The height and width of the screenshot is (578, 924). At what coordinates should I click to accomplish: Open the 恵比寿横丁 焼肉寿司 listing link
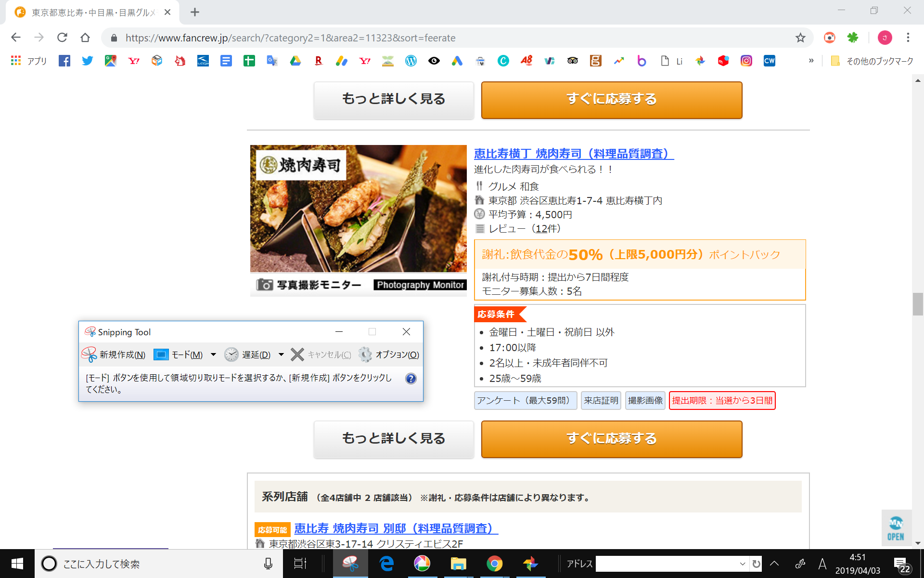click(573, 154)
